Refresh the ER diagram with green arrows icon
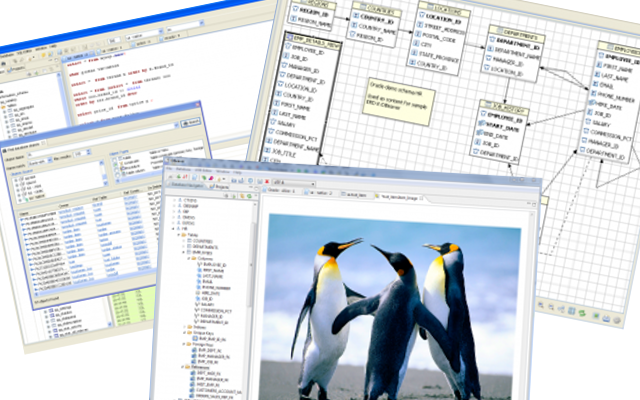640x400 pixels. tap(582, 313)
